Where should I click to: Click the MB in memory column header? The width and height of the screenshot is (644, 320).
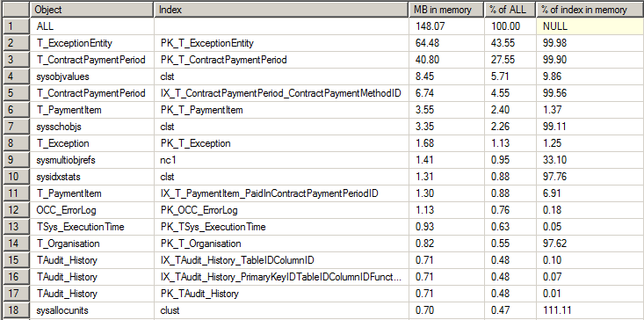tap(446, 10)
